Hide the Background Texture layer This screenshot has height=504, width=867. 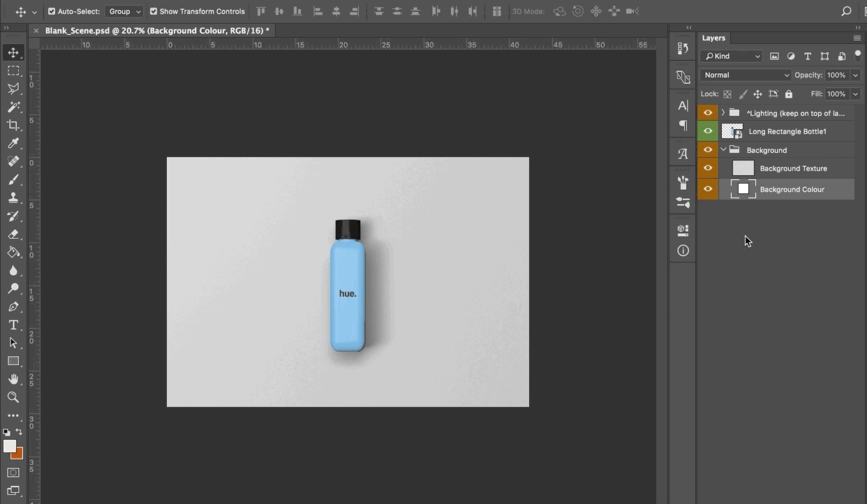pyautogui.click(x=708, y=168)
